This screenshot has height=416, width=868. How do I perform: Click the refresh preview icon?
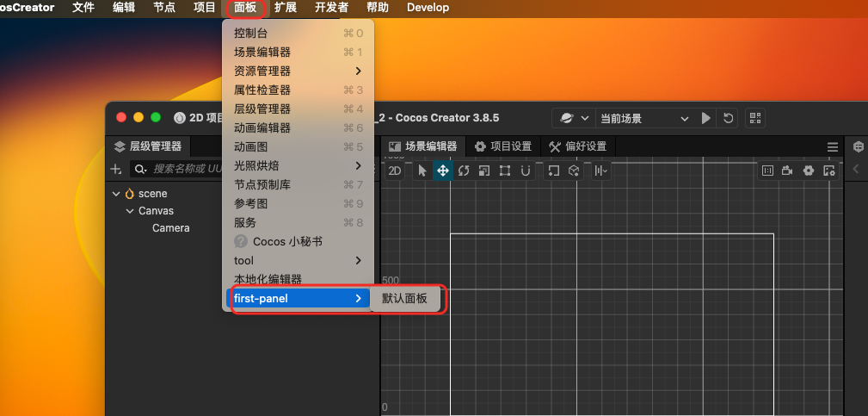729,118
